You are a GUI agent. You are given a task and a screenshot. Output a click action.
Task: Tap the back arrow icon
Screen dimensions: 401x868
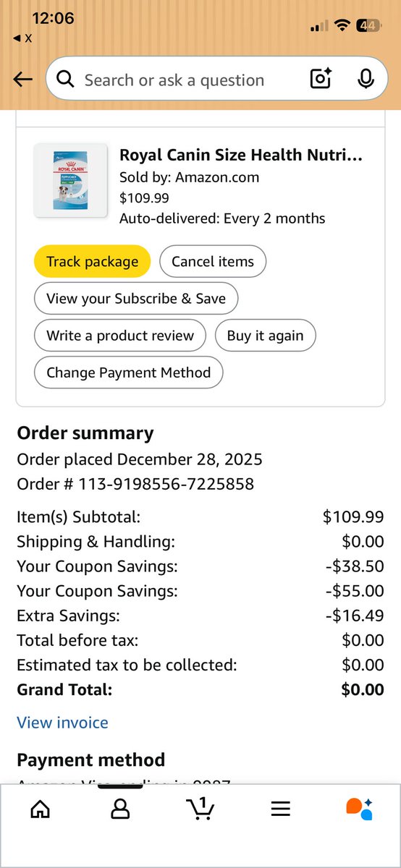(23, 80)
